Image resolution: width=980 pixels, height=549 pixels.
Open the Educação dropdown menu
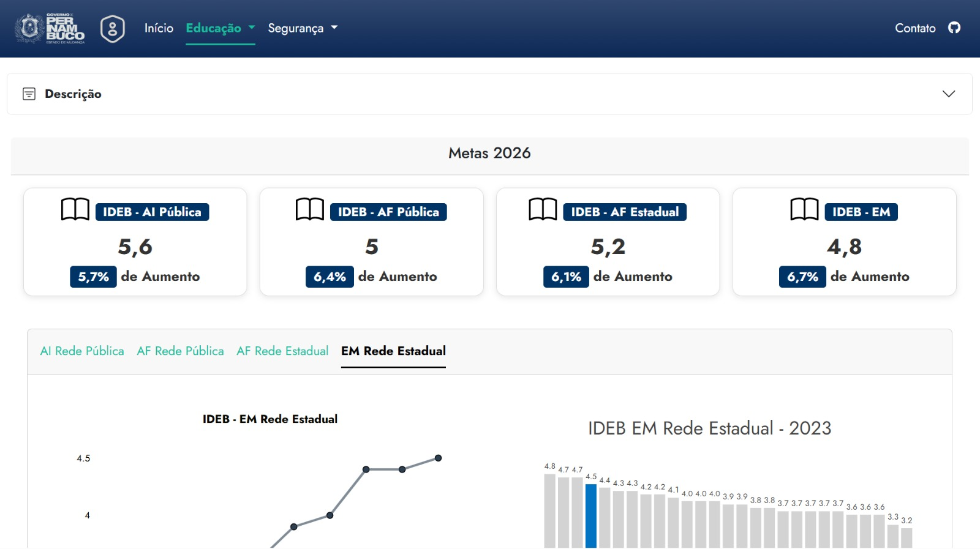coord(220,28)
